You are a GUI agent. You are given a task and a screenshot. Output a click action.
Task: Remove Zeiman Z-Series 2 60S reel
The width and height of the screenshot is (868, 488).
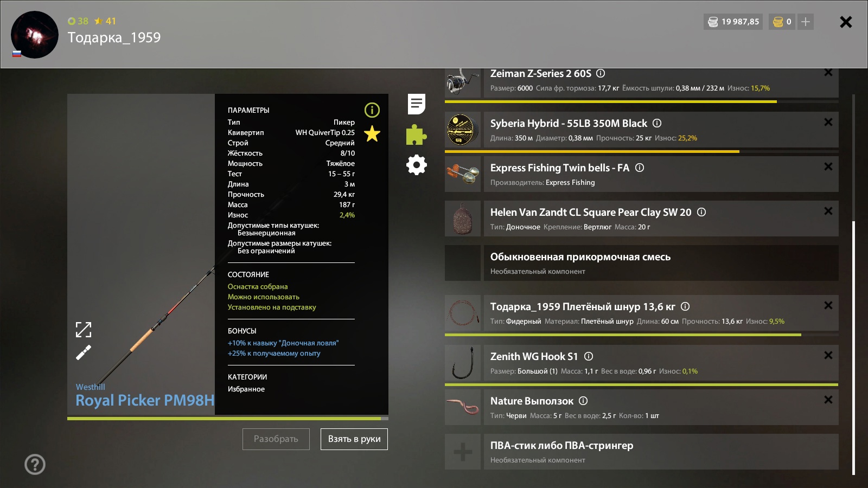(828, 73)
